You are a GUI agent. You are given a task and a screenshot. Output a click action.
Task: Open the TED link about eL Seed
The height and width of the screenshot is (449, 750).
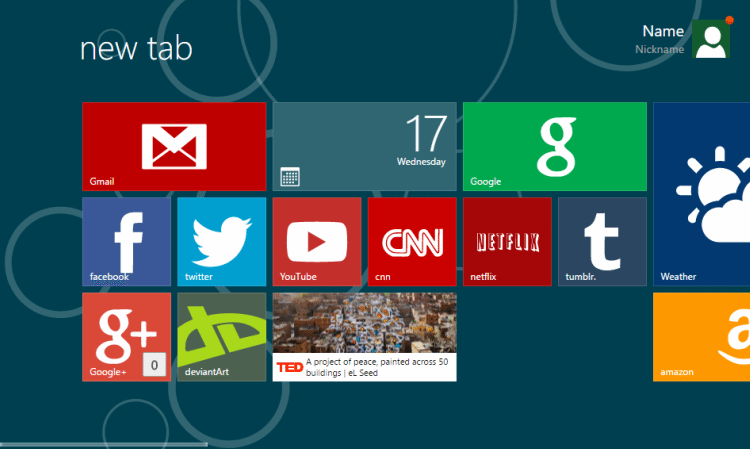377,367
